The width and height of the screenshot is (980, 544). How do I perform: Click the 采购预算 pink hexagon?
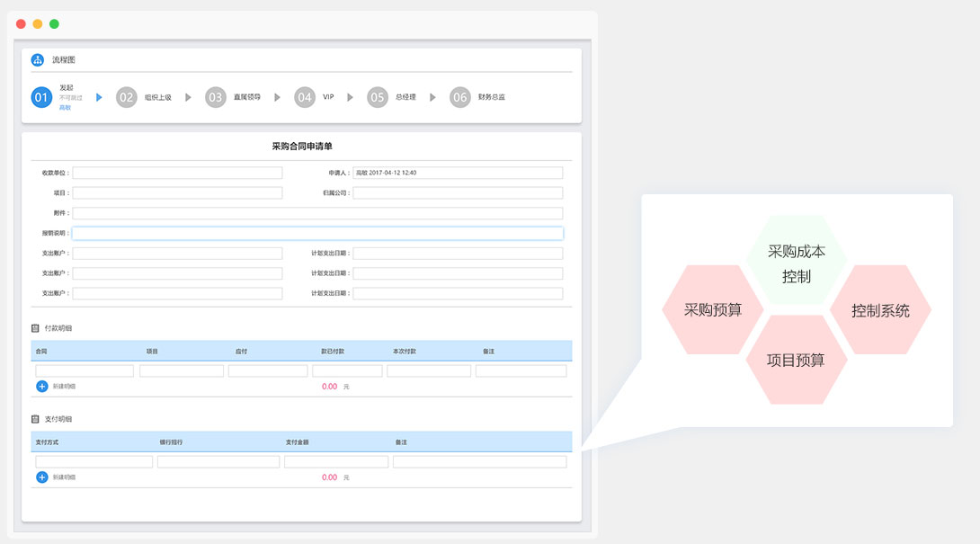tap(712, 309)
